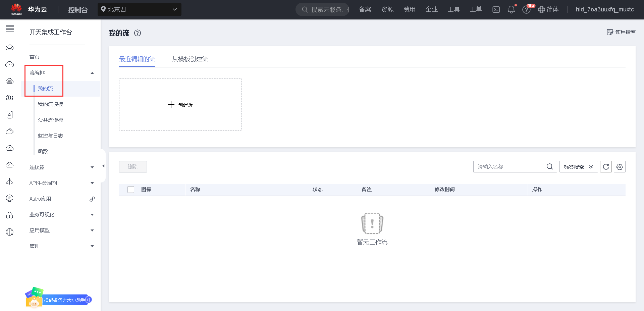Collapse the 流编排 menu section

92,73
